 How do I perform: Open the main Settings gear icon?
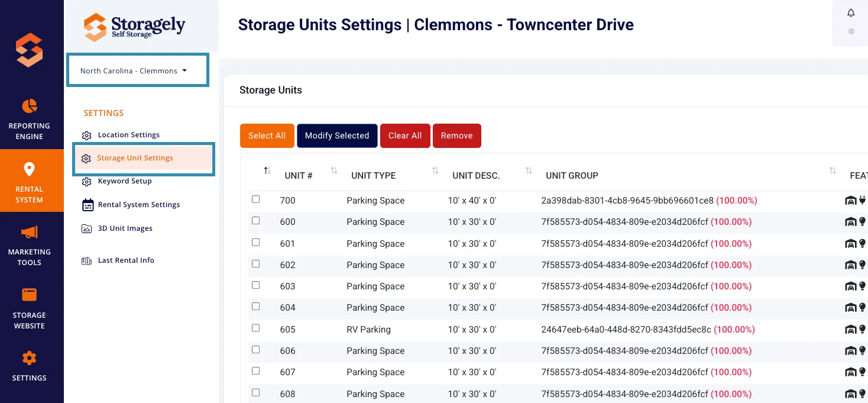click(x=30, y=358)
